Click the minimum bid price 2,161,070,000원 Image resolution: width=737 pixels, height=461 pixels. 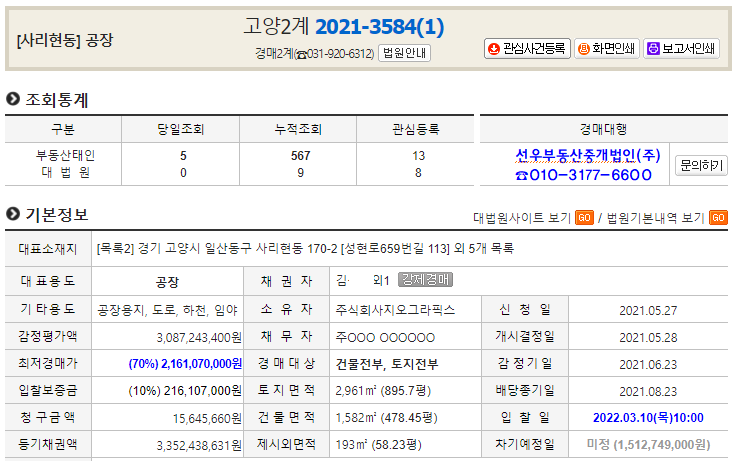[x=202, y=364]
